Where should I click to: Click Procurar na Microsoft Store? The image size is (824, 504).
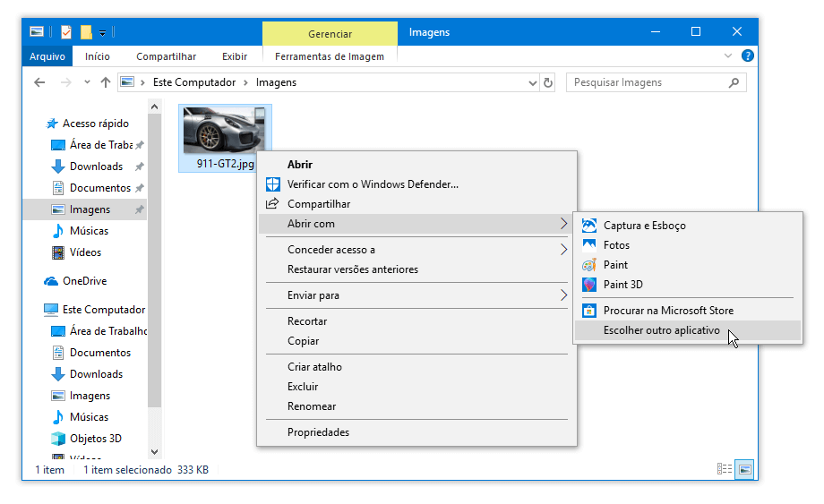click(x=667, y=311)
